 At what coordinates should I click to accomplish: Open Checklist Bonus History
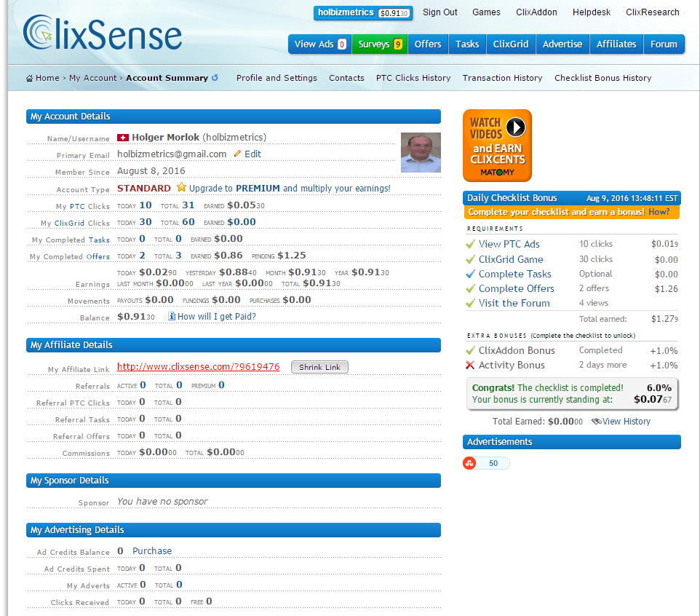(x=602, y=78)
